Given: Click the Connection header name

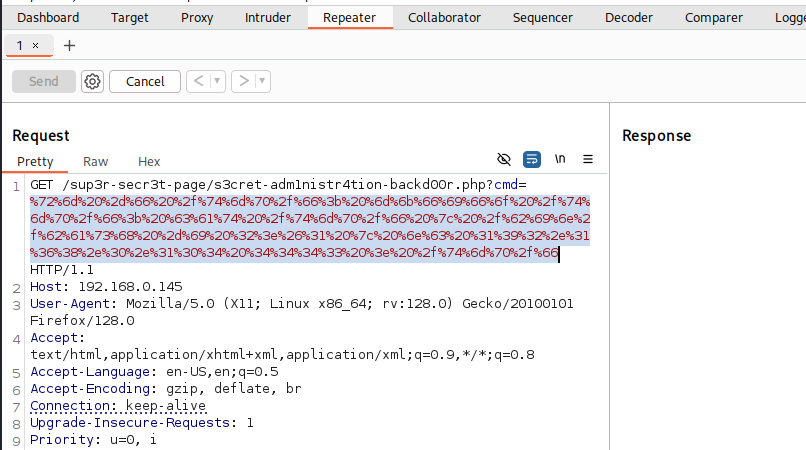Looking at the screenshot, I should [x=69, y=405].
